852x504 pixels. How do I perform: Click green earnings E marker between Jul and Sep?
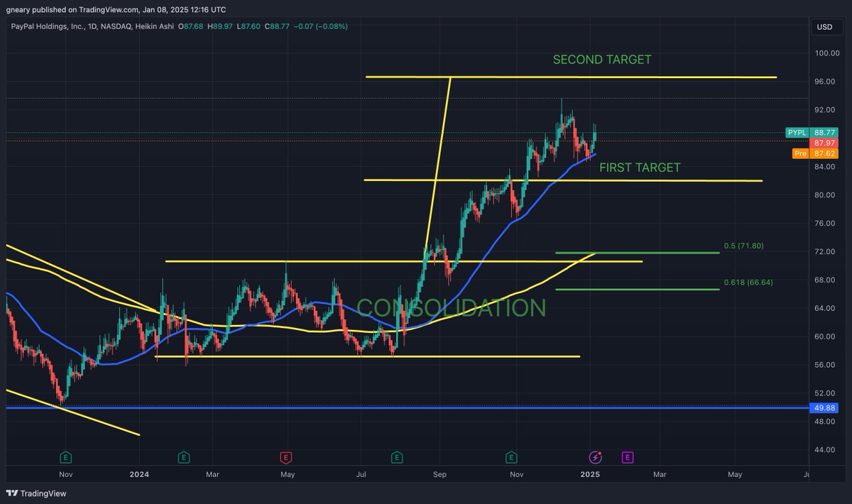[x=397, y=457]
